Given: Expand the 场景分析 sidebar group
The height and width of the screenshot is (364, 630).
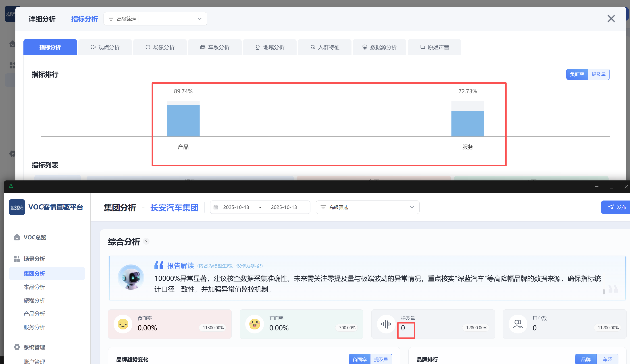Looking at the screenshot, I should click(34, 259).
